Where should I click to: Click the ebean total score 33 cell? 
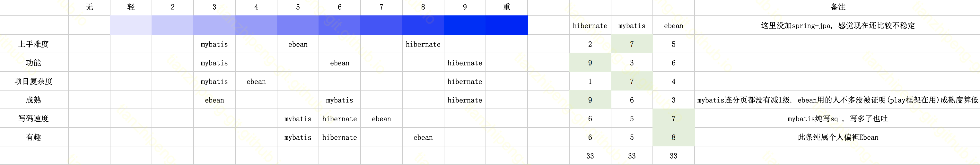point(673,156)
